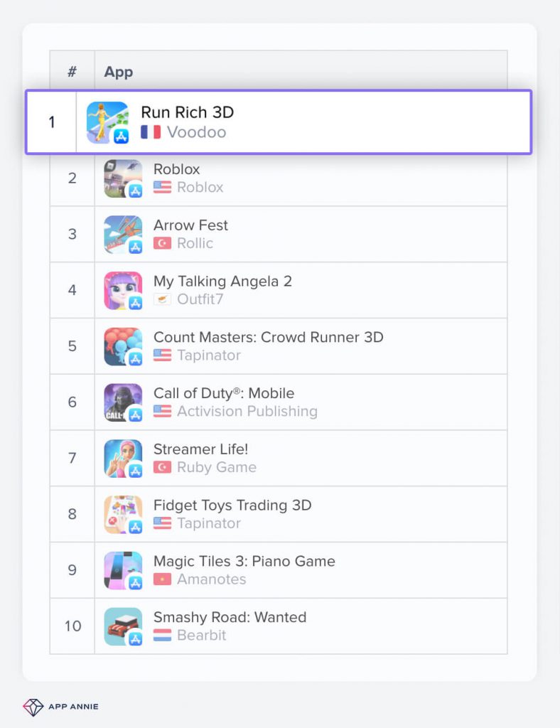Click the Count Masters app icon
560x728 pixels.
coord(122,346)
